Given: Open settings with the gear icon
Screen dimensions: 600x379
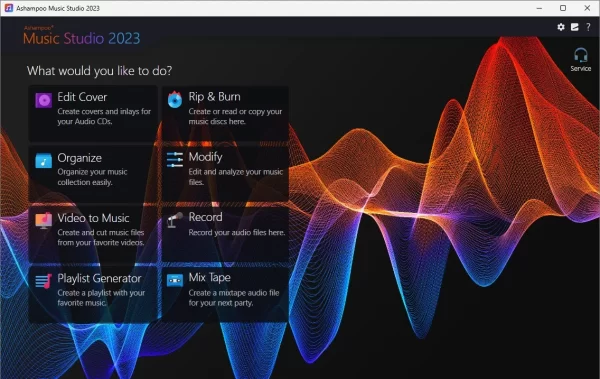Looking at the screenshot, I should point(561,27).
